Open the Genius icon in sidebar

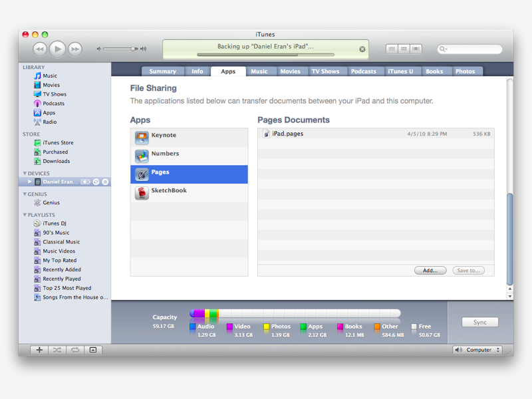(37, 203)
